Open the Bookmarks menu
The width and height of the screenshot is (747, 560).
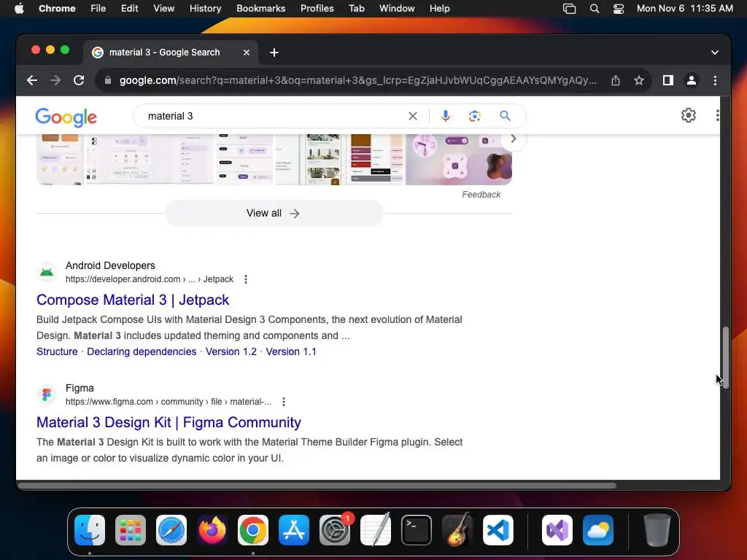260,9
